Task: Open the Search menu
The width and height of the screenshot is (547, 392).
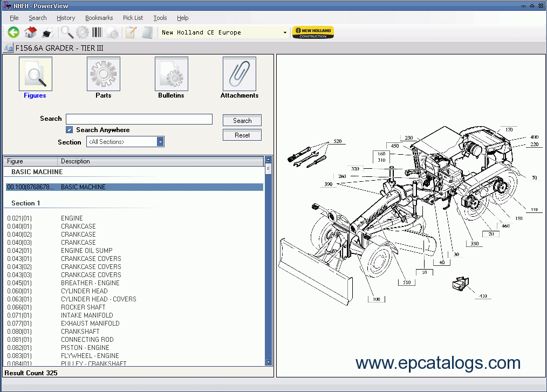Action: 37,18
